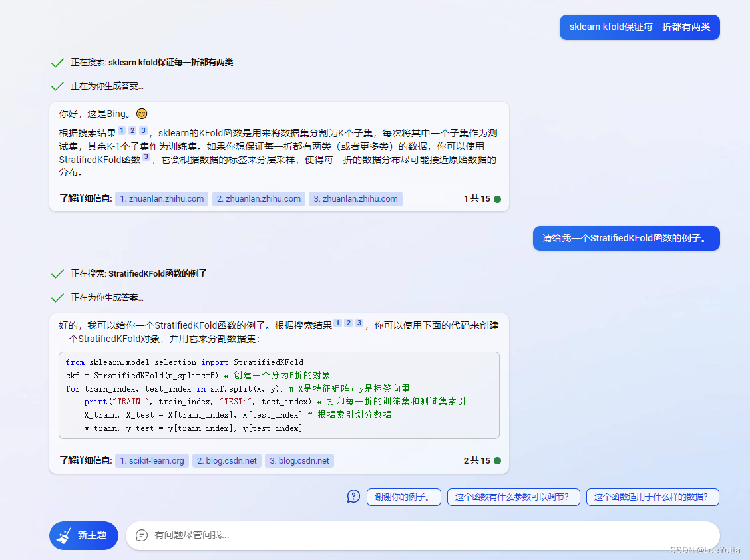Image resolution: width=750 pixels, height=560 pixels.
Task: Click the green checkmark beside 正在搜索 sklearn kfold
Action: [57, 63]
